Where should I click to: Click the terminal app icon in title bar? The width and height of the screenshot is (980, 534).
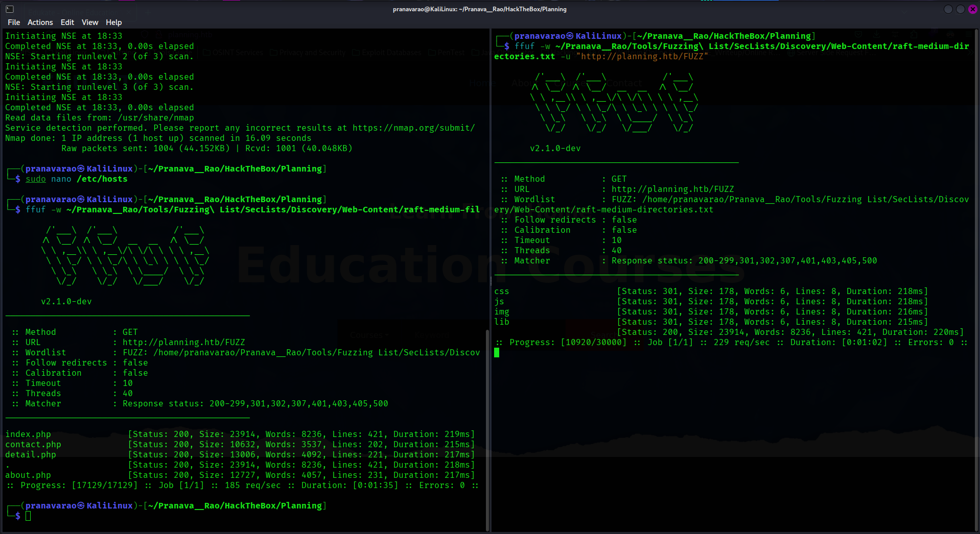[x=10, y=9]
